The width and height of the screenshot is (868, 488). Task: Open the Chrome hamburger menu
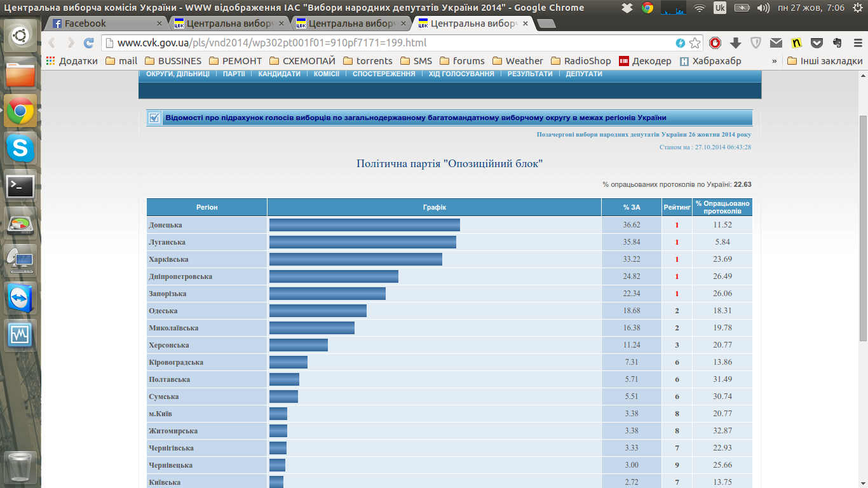[857, 43]
